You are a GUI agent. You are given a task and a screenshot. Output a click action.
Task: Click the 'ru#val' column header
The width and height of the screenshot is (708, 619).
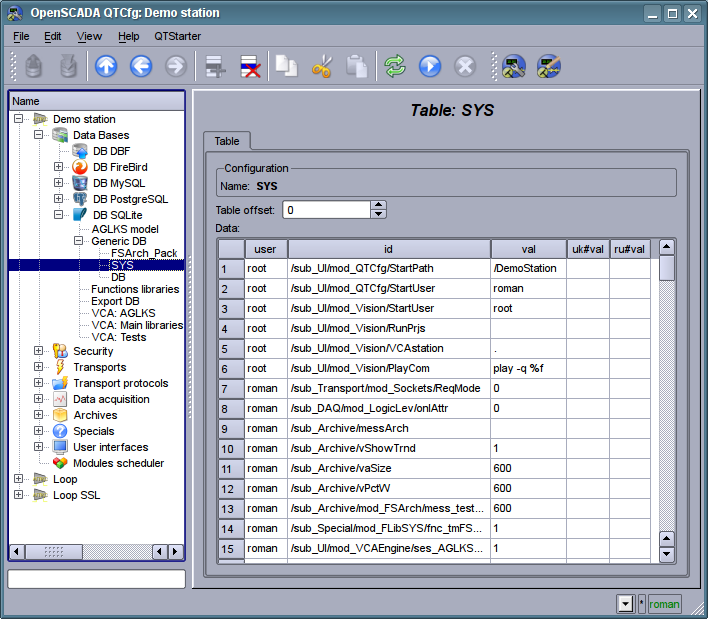tap(629, 249)
